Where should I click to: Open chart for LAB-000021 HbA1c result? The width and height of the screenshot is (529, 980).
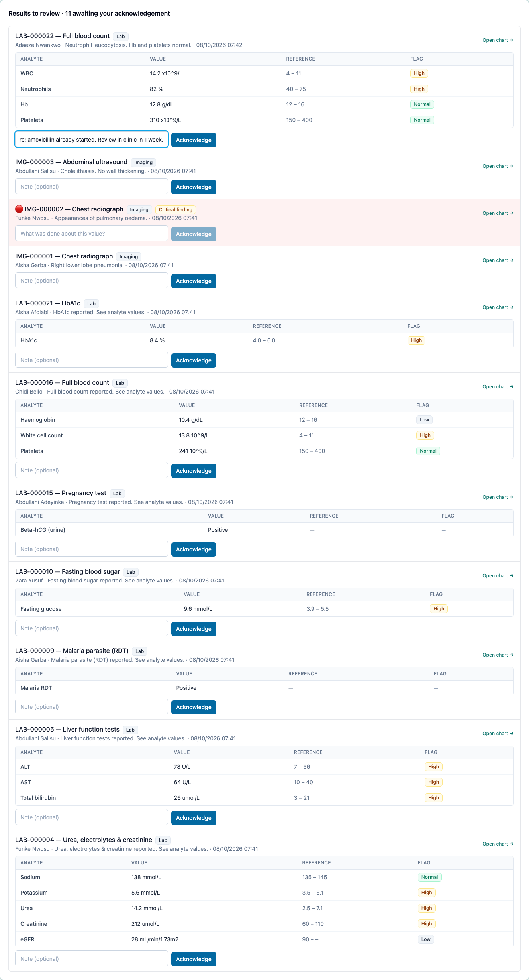coord(498,307)
